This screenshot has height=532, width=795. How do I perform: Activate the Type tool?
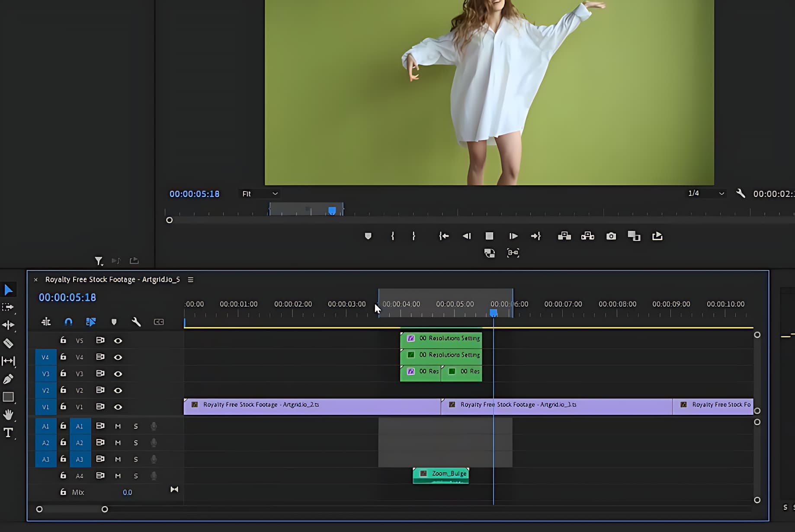8,433
